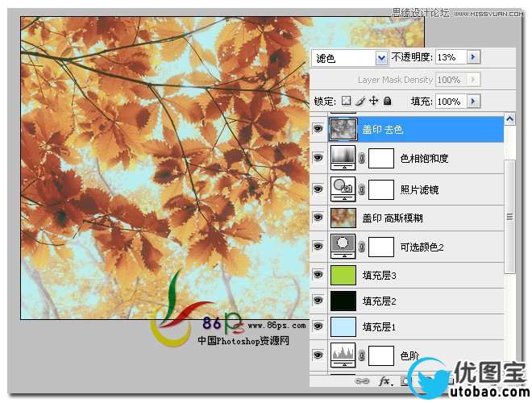The image size is (532, 403).
Task: Select the layer mask of 色阶
Action: pos(381,355)
